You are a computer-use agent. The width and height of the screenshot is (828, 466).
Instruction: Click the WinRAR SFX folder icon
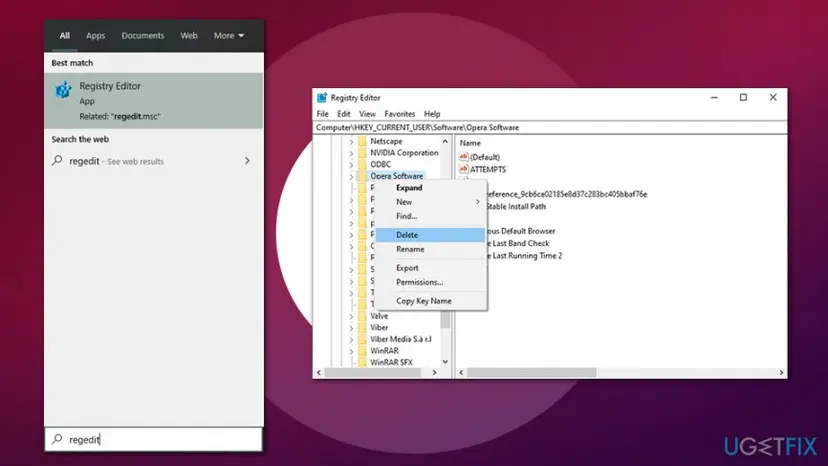pyautogui.click(x=362, y=362)
